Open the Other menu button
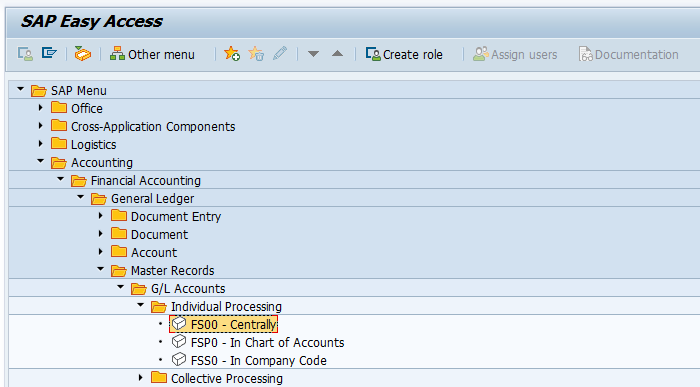The image size is (700, 387). pyautogui.click(x=153, y=54)
